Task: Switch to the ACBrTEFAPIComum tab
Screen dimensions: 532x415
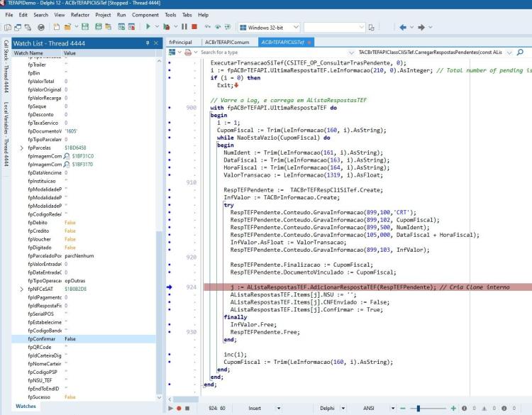Action: (227, 42)
